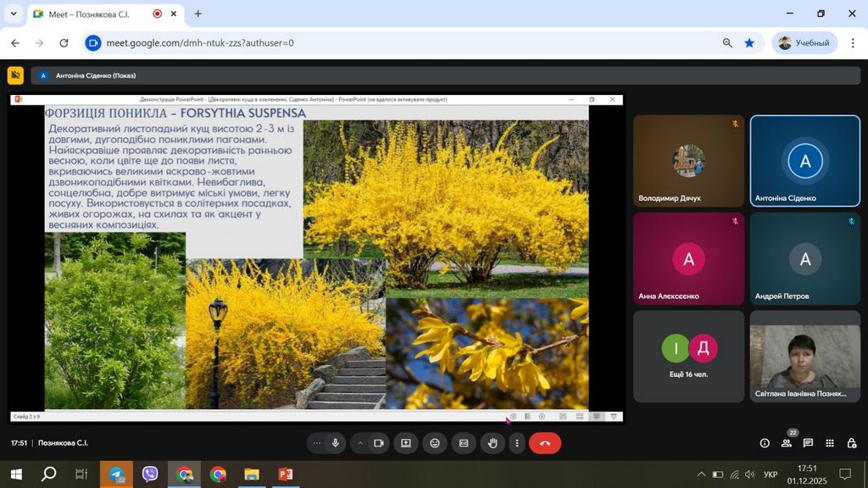
Task: Toggle closed captions in Meet toolbar
Action: tap(464, 443)
